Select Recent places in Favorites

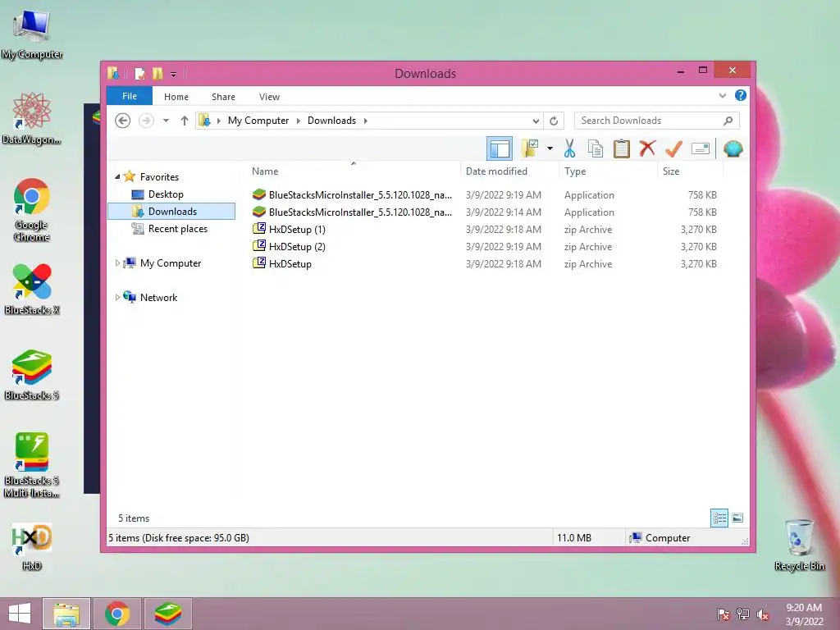pos(177,229)
